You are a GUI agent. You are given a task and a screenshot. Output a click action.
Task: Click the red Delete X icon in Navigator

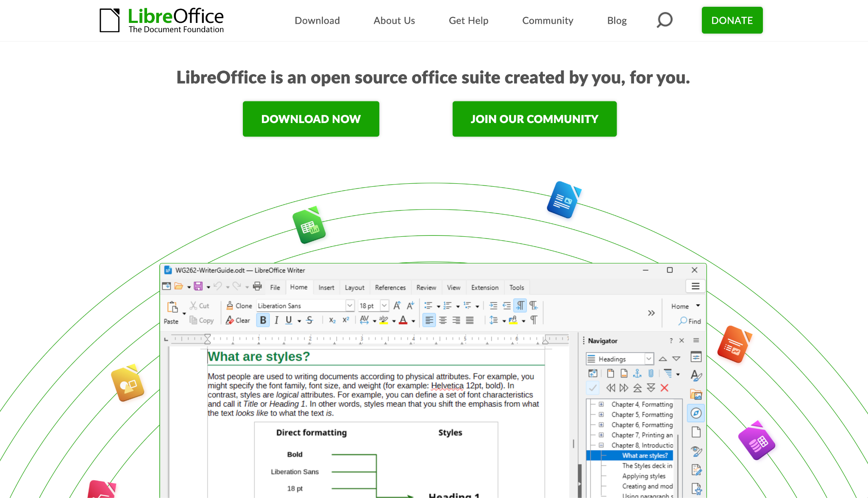click(665, 388)
